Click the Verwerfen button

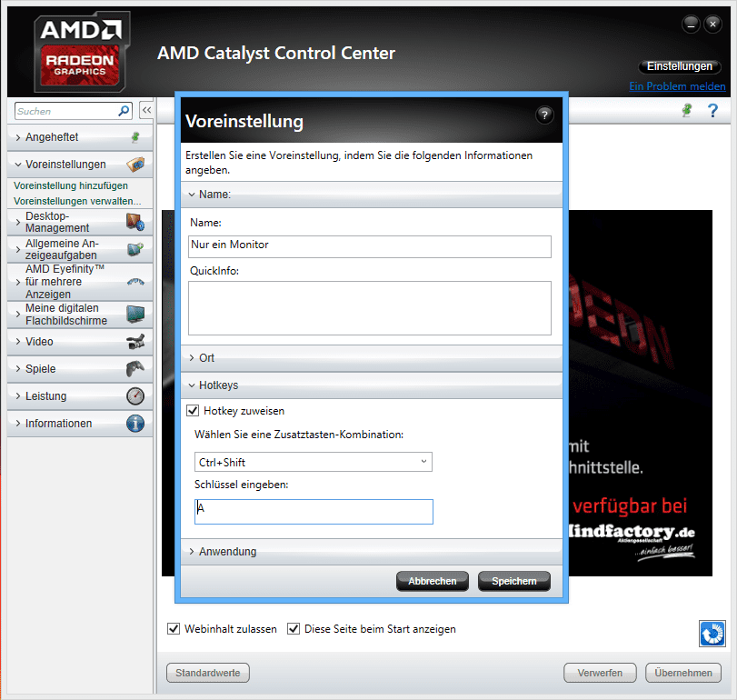(600, 674)
